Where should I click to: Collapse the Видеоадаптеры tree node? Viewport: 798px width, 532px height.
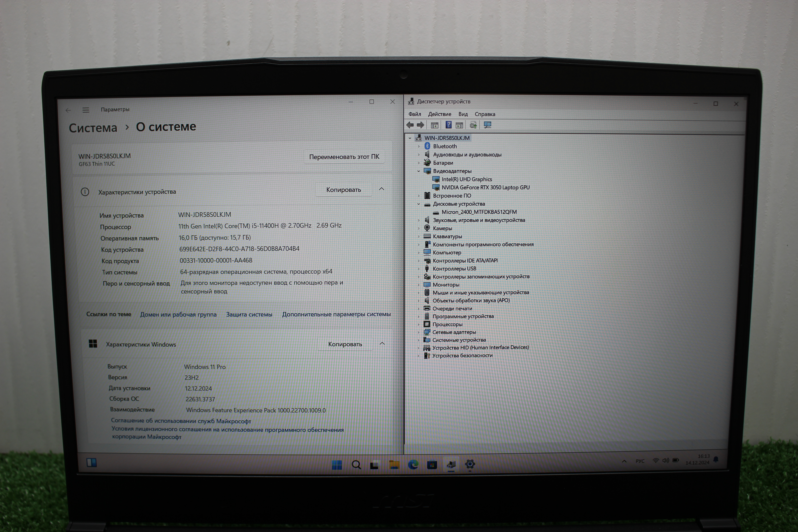coord(419,171)
